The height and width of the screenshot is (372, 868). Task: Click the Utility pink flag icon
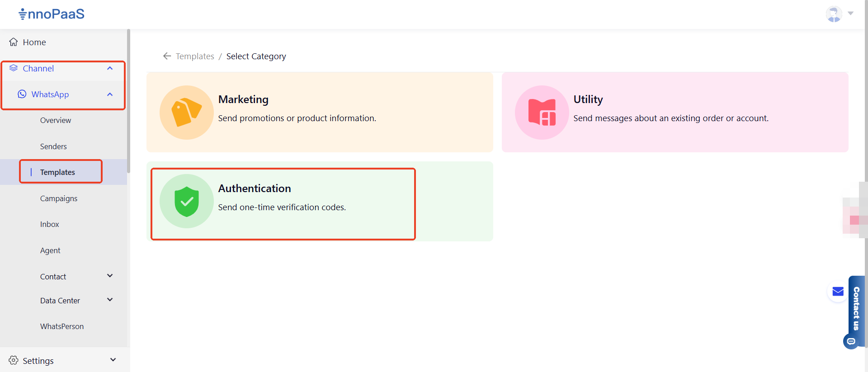coord(542,113)
